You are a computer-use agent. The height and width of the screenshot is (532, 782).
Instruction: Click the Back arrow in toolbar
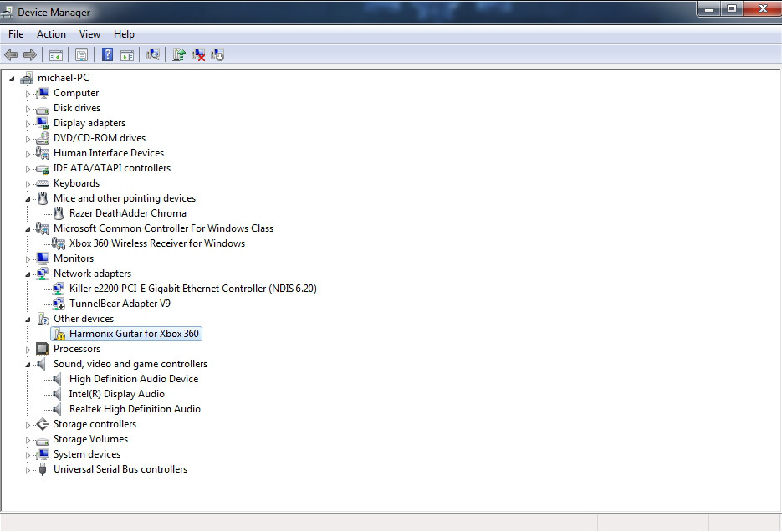(x=11, y=55)
